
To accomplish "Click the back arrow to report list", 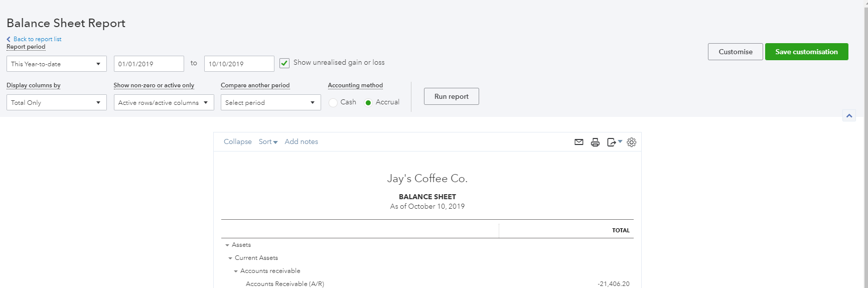I will (9, 39).
